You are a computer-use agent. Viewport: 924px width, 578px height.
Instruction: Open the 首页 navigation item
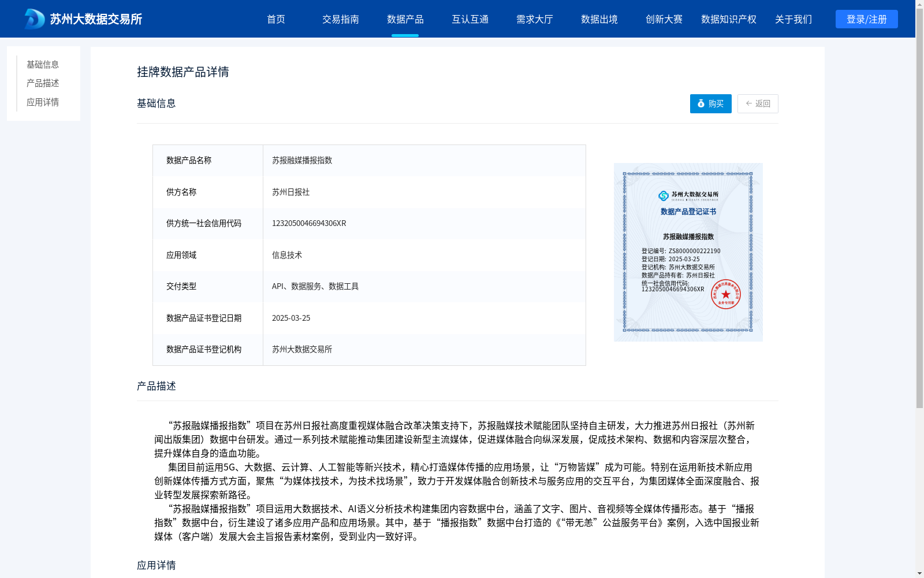coord(276,19)
